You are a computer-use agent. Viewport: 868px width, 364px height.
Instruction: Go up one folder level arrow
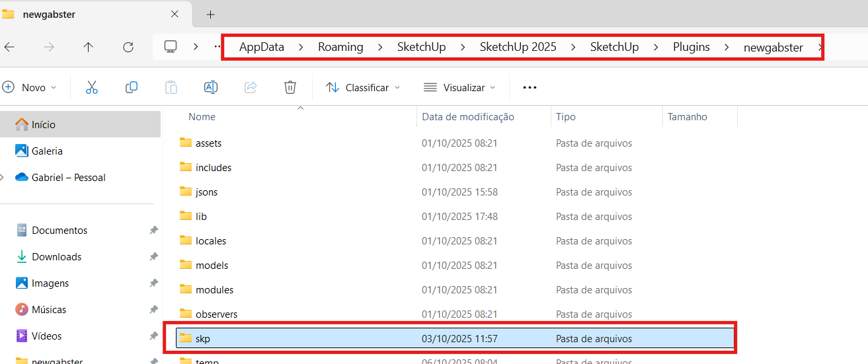pyautogui.click(x=89, y=47)
